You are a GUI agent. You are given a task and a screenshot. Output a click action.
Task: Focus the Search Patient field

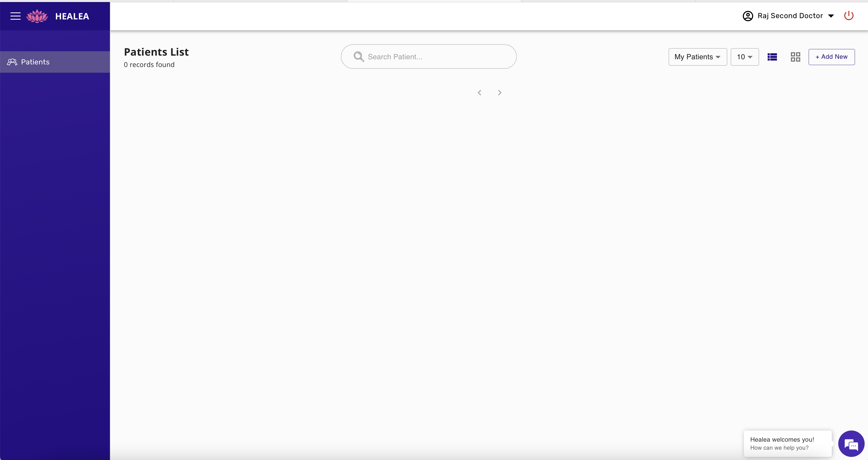[x=429, y=57]
